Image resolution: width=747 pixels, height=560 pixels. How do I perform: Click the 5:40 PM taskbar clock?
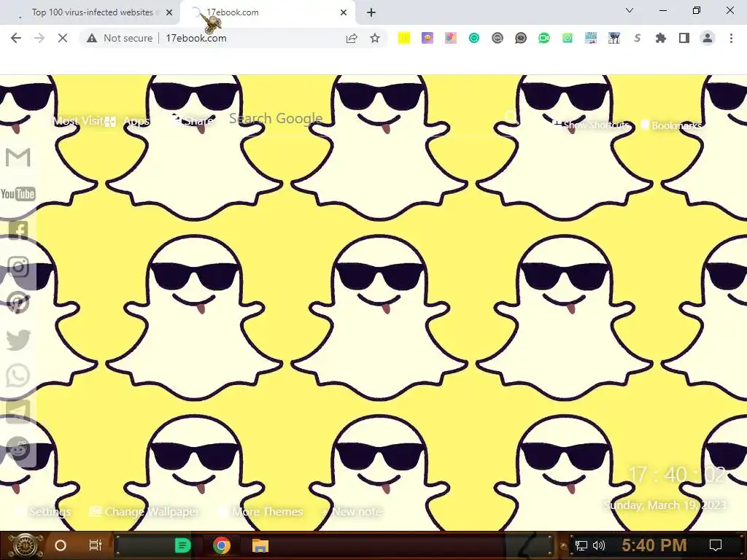tap(654, 545)
